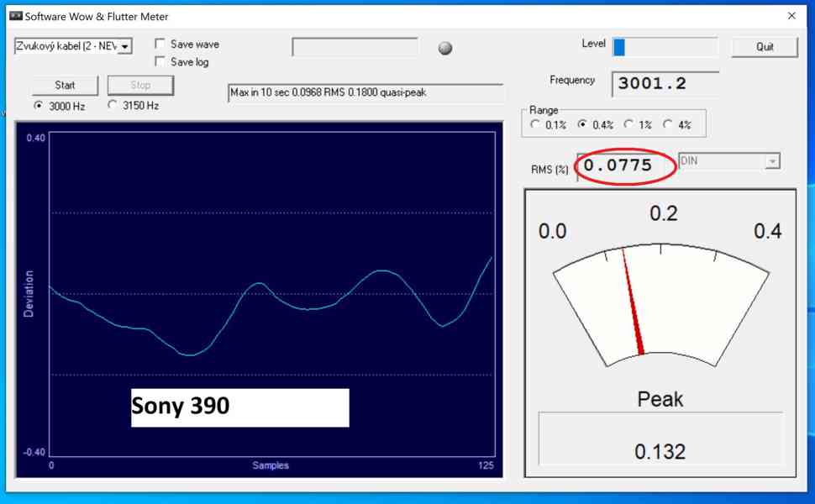Click the Level meter bar

[665, 47]
